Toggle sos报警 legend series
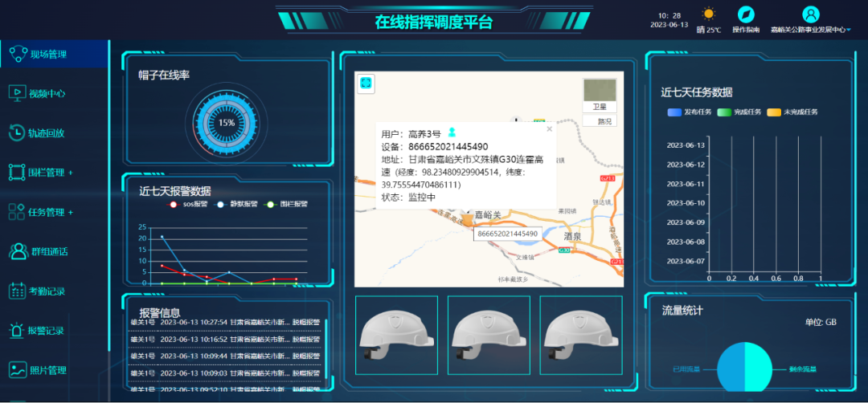Viewport: 868px width, 403px height. pyautogui.click(x=187, y=204)
